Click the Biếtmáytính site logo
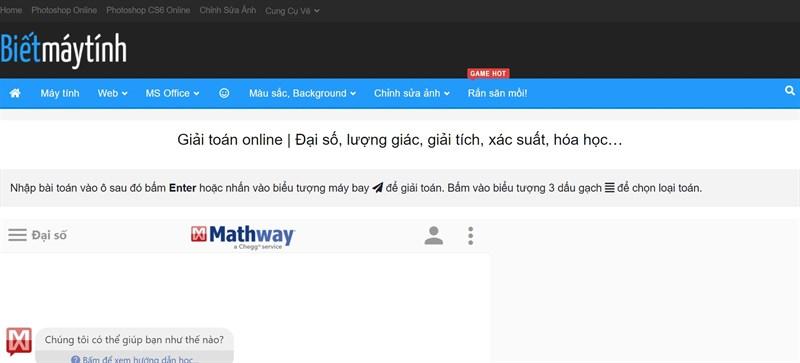The height and width of the screenshot is (363, 800). 64,50
